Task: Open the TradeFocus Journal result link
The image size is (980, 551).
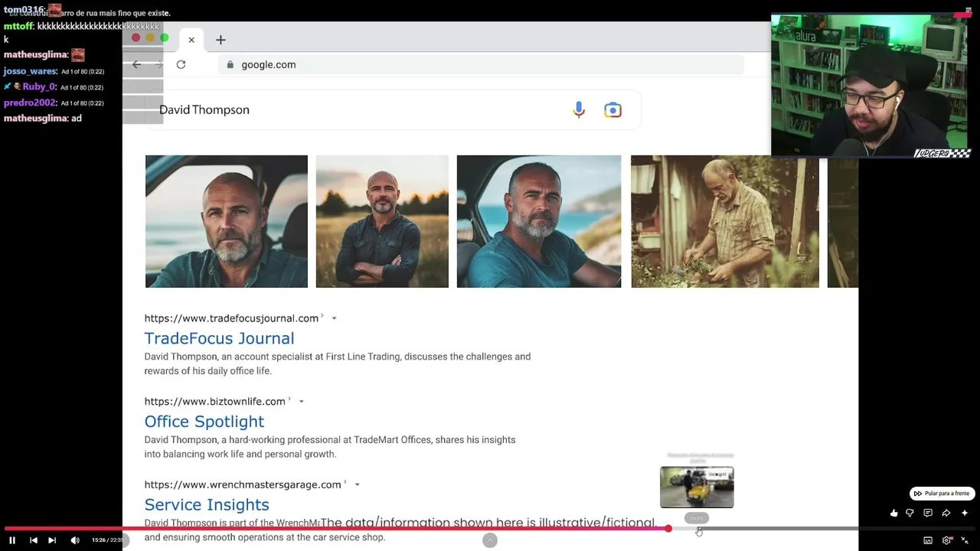Action: click(219, 338)
